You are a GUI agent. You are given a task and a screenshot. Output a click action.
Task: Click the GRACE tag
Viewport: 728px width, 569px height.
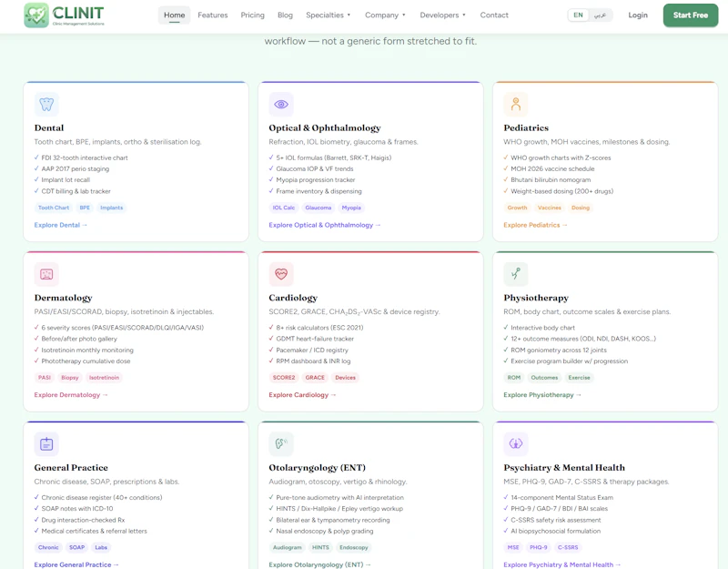315,378
